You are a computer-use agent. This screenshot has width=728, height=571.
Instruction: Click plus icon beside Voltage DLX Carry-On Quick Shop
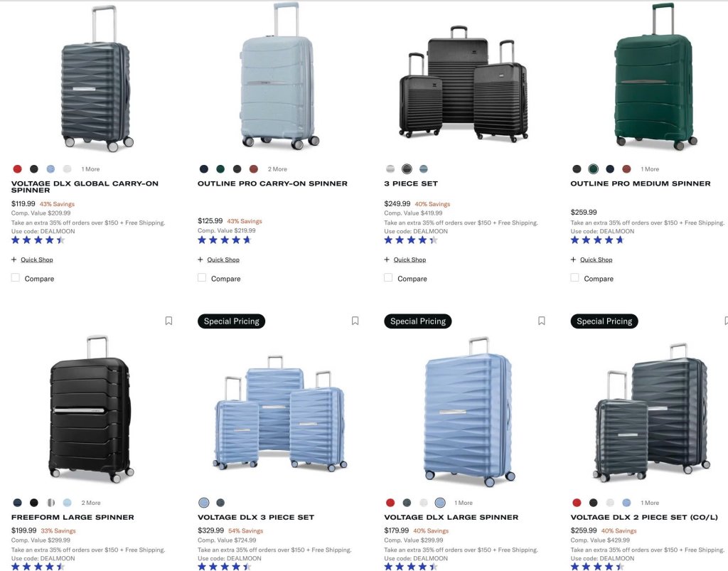(14, 260)
